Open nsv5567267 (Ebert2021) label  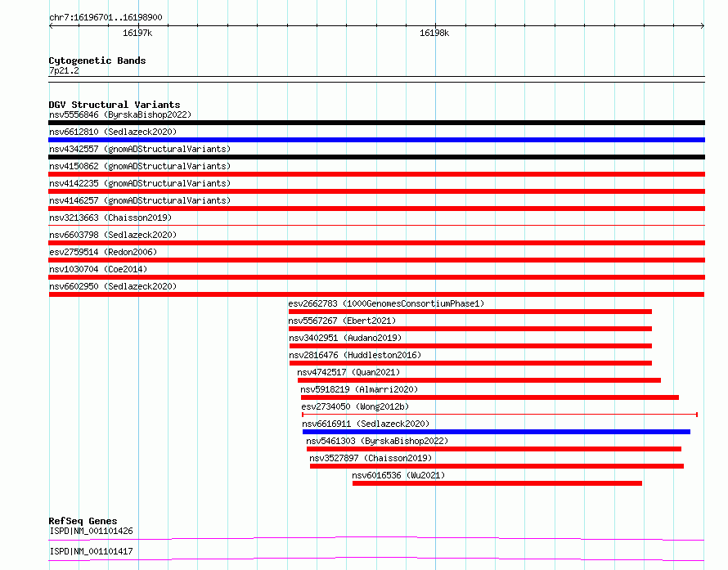pyautogui.click(x=342, y=321)
